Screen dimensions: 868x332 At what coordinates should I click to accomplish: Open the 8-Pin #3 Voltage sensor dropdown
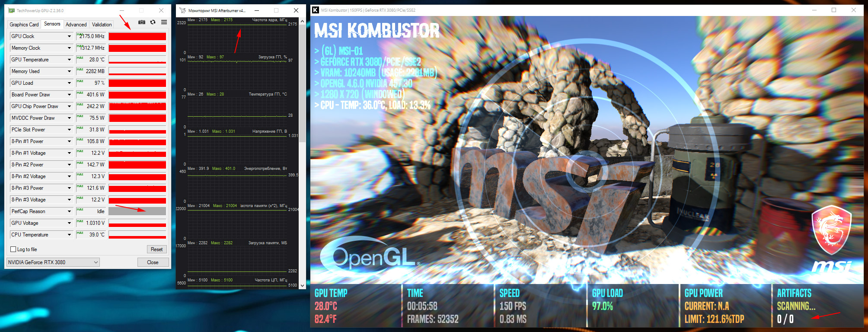point(69,200)
